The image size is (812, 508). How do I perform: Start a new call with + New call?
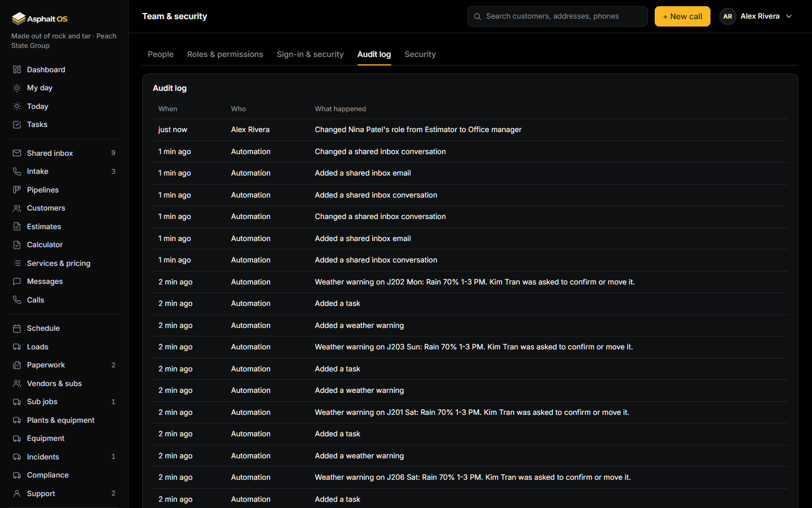click(682, 16)
